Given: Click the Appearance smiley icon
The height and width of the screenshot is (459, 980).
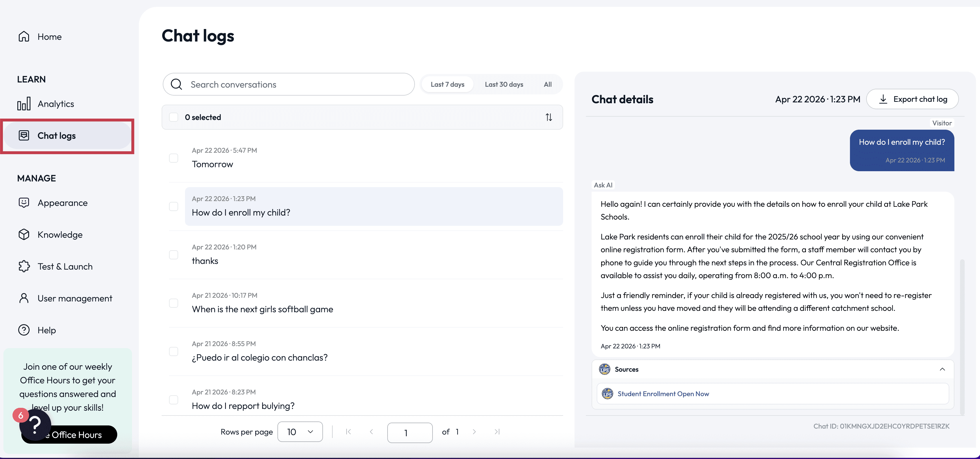Looking at the screenshot, I should click(24, 203).
